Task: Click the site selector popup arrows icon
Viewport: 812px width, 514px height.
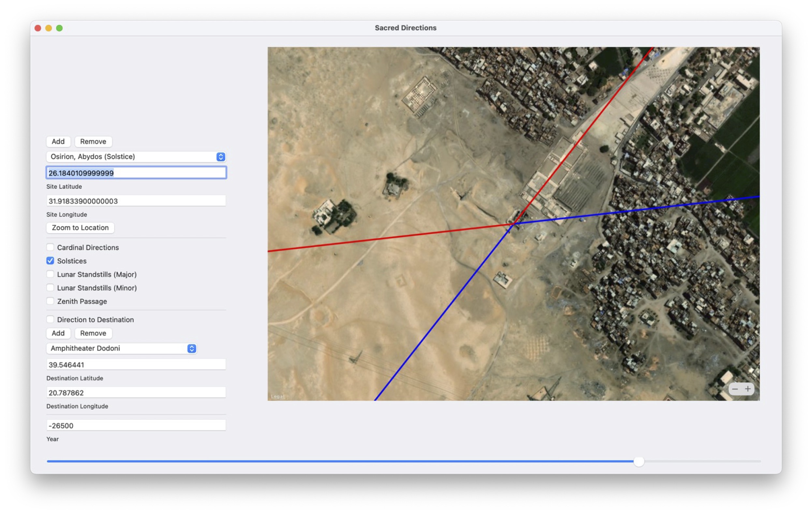Action: (221, 157)
